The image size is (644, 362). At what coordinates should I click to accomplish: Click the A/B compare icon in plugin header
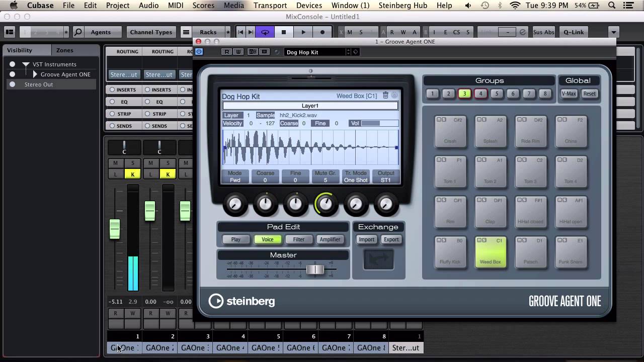253,52
